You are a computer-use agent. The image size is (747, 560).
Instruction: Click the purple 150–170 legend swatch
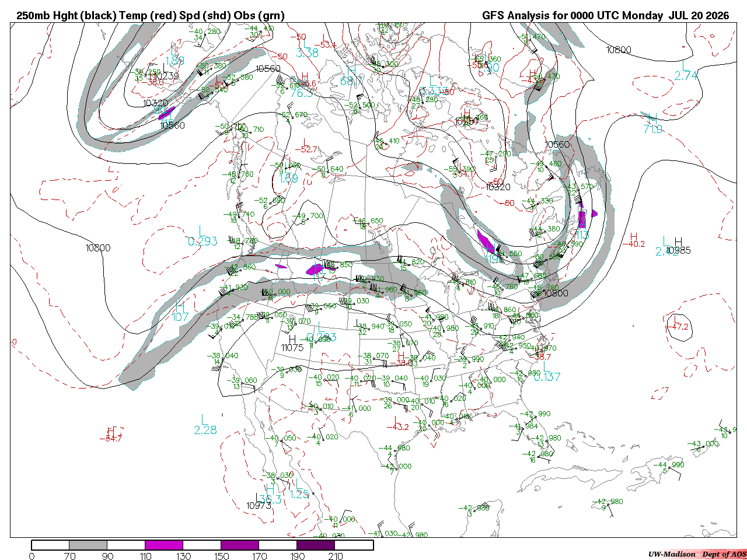tap(240, 545)
